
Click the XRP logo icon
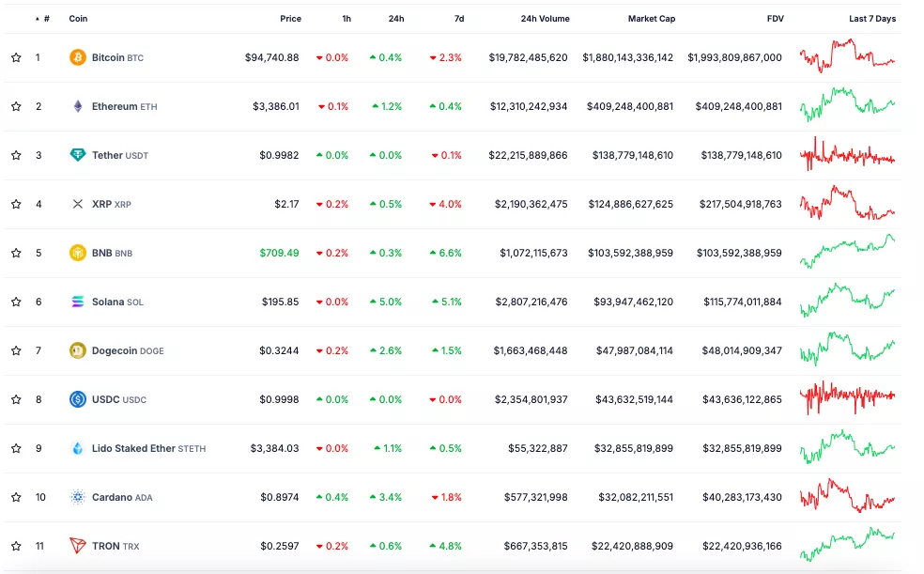pos(78,204)
